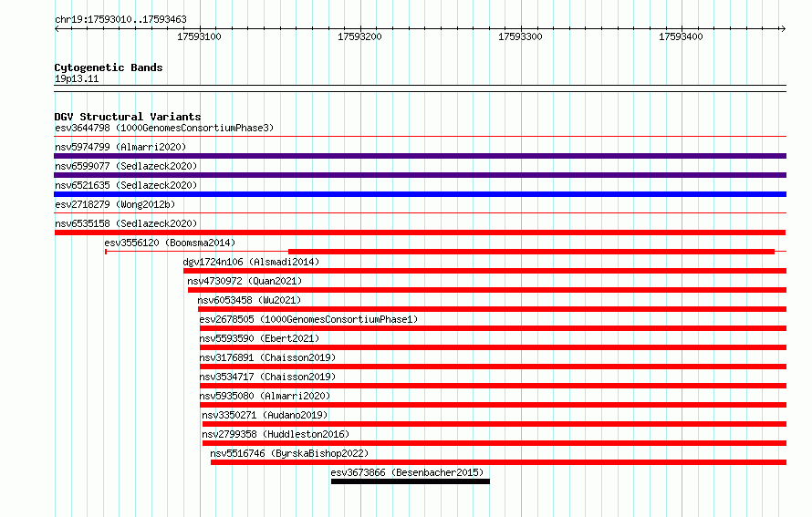Select the blue nsv6521635 variant bar
This screenshot has width=812, height=517.
(420, 194)
